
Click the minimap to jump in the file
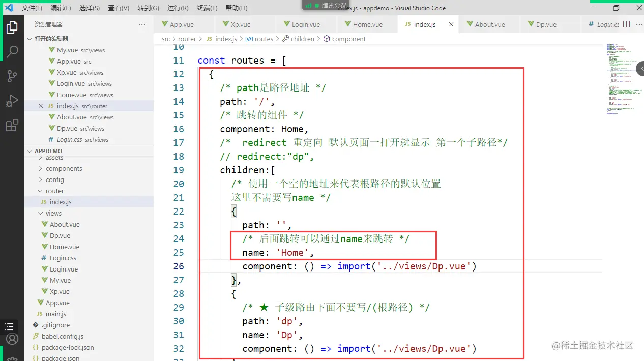click(622, 76)
